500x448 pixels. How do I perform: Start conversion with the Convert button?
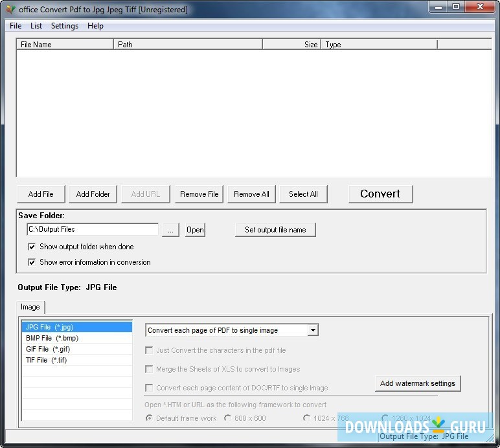tap(380, 194)
